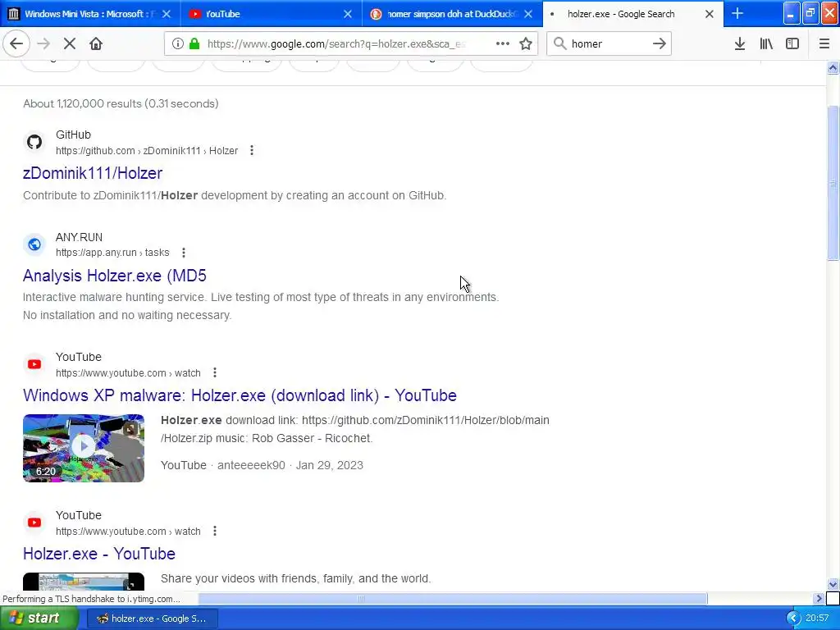Screen dimensions: 840x630
Task: Click the 20:57 taskbar clock
Action: click(x=817, y=619)
